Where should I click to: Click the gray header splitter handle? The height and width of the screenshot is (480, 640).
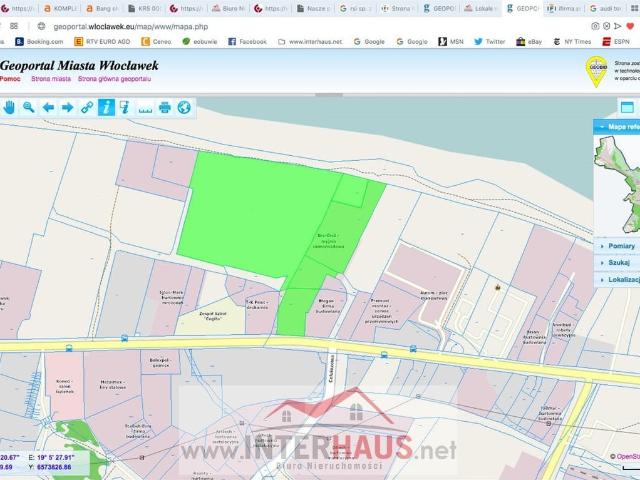click(329, 95)
